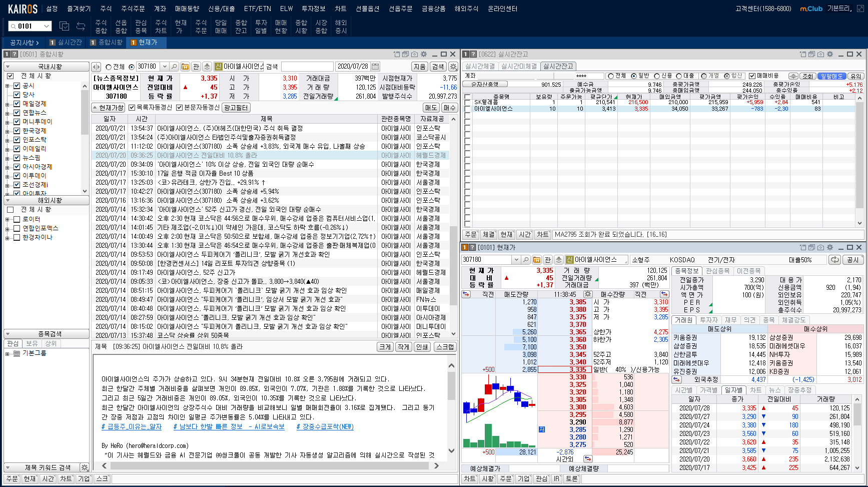This screenshot has height=487, width=868.
Task: Click the camera capture icon in 실시간잔고 title bar
Action: (x=820, y=54)
